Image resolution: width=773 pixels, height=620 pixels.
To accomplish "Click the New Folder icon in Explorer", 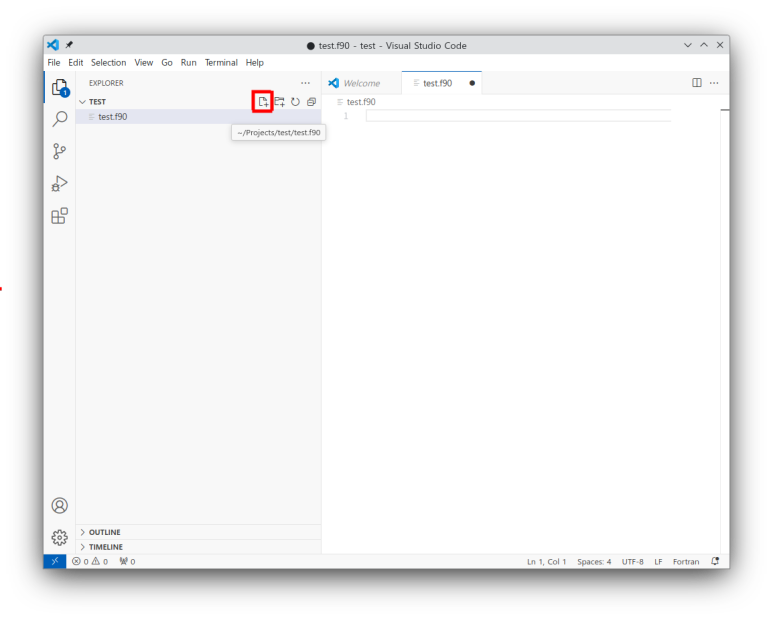I will [x=280, y=102].
